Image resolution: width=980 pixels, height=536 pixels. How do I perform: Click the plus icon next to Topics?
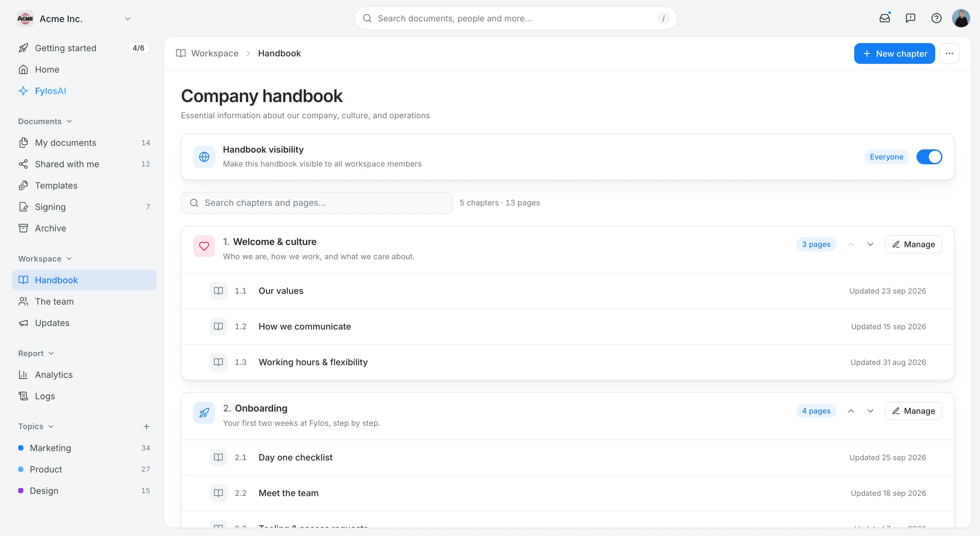point(146,426)
